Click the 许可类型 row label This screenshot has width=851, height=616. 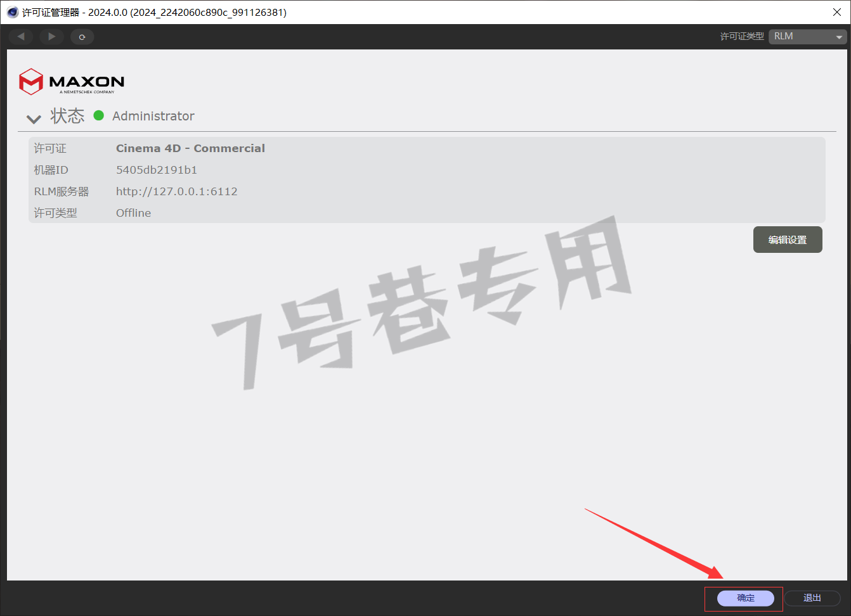click(x=55, y=213)
